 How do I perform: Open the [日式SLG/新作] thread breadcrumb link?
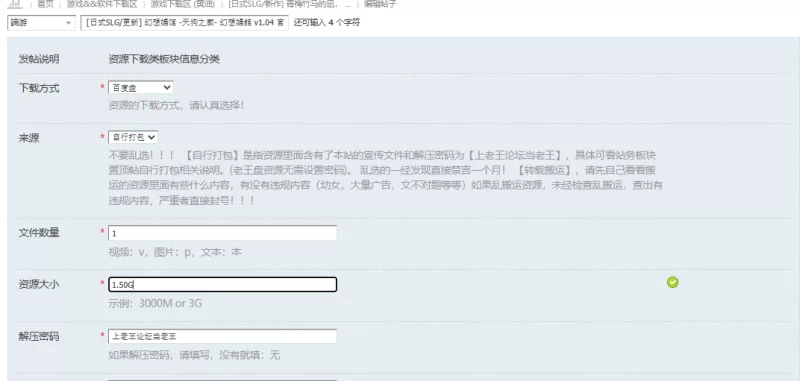tap(288, 4)
